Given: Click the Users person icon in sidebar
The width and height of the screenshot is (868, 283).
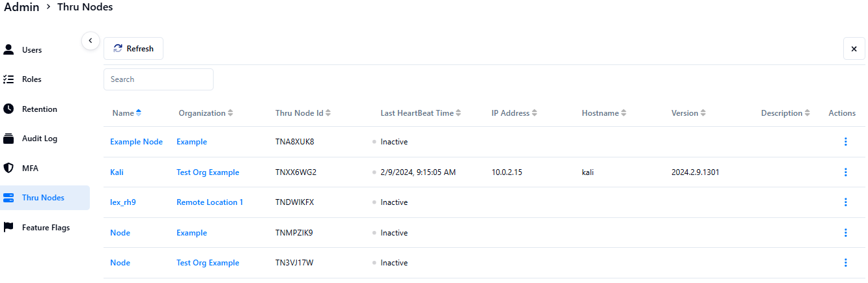Looking at the screenshot, I should coord(8,49).
